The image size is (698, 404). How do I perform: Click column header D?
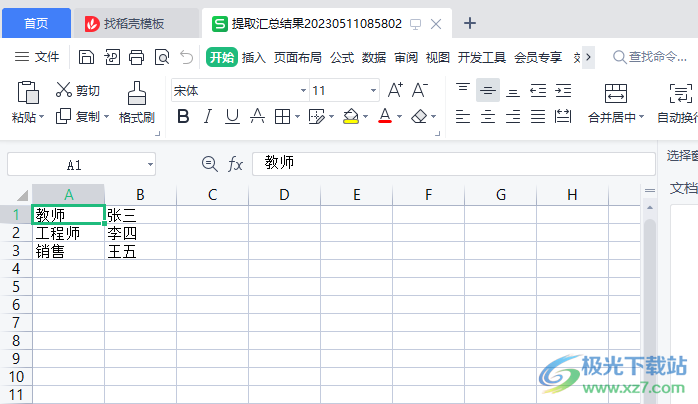284,195
